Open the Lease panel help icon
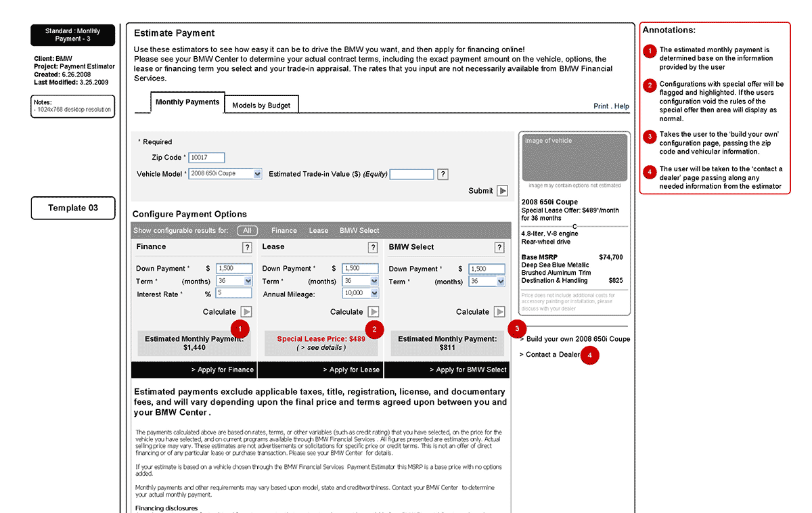The image size is (812, 513). pyautogui.click(x=373, y=248)
